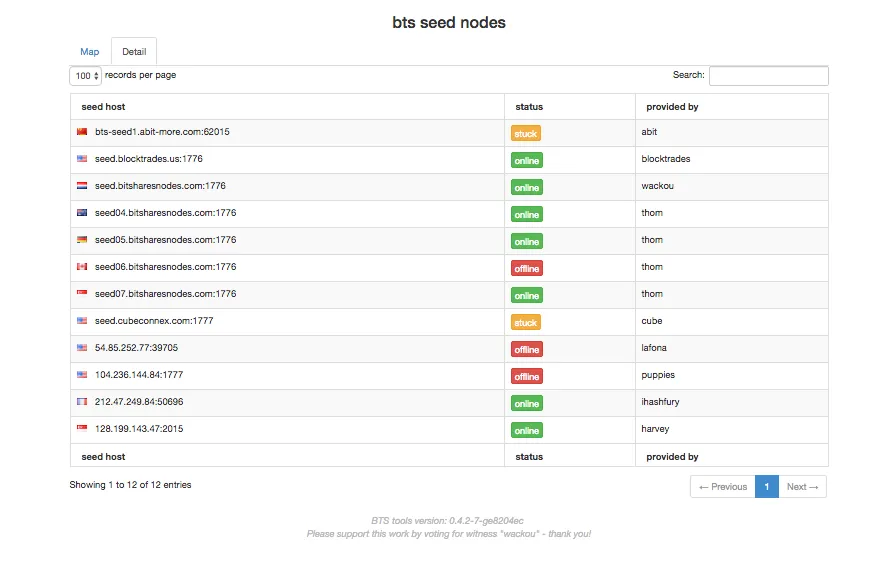
Task: Click the BTS tools version text
Action: [x=447, y=521]
